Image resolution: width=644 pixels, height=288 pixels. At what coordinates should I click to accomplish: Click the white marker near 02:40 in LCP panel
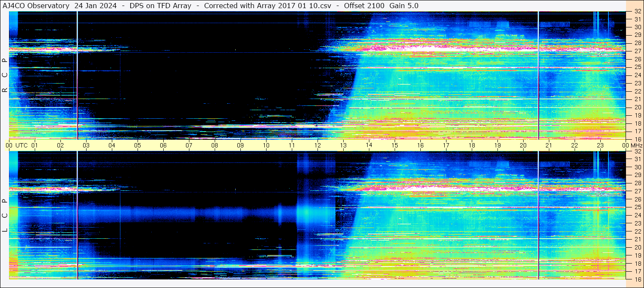(x=77, y=216)
